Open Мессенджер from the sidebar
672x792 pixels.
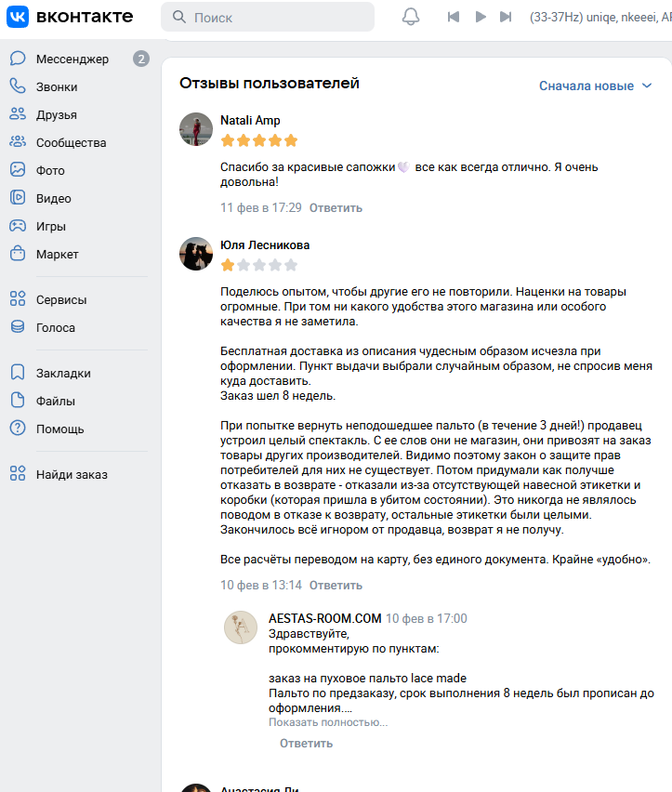(72, 59)
